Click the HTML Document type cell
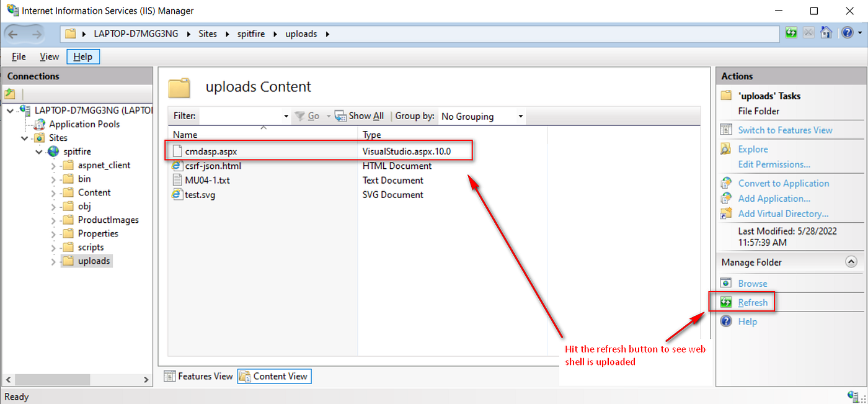The height and width of the screenshot is (404, 868). coord(397,166)
